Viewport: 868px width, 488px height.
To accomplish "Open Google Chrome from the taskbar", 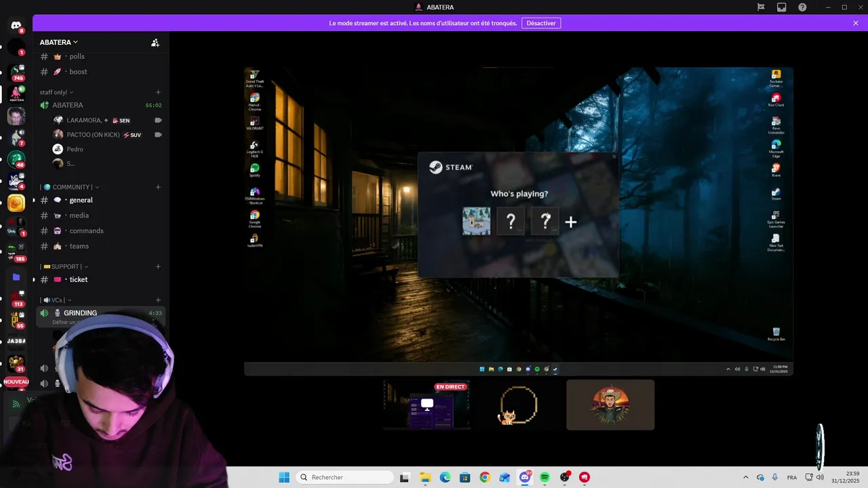I will coord(485,477).
